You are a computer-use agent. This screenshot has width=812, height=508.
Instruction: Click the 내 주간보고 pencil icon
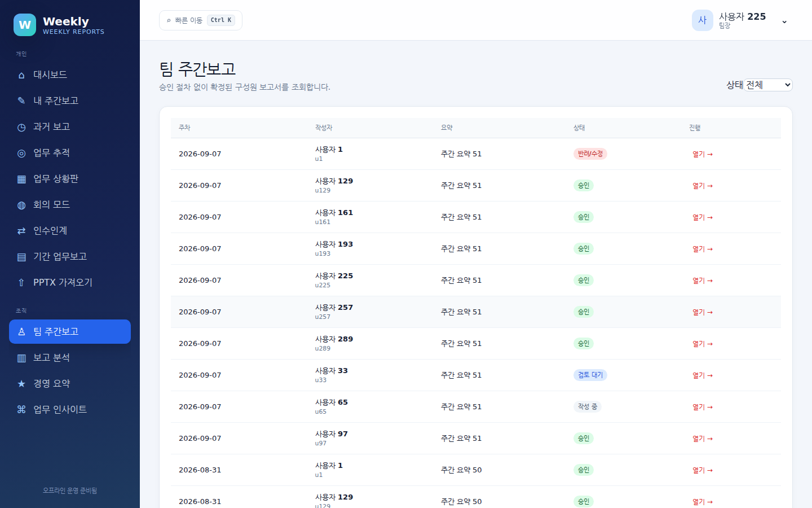21,101
